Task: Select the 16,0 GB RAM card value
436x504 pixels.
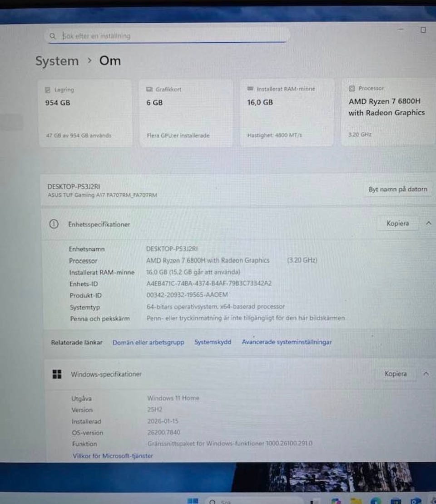Action: click(260, 102)
